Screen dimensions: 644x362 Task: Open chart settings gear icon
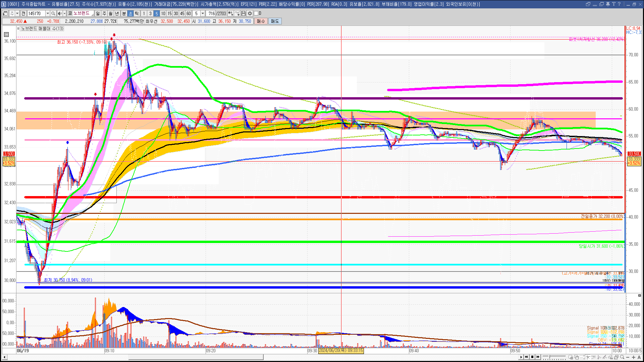coord(250,13)
